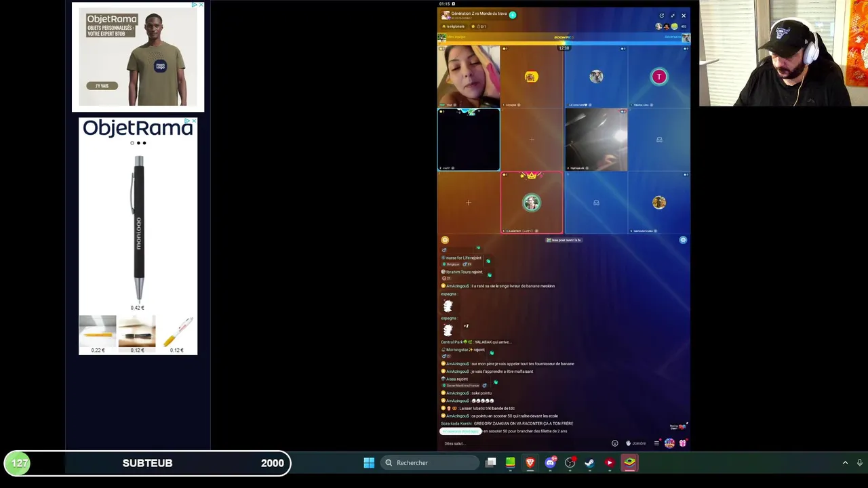Open the ObjetRama t-shirt ad banner
Image resolution: width=868 pixels, height=488 pixels.
click(x=138, y=57)
